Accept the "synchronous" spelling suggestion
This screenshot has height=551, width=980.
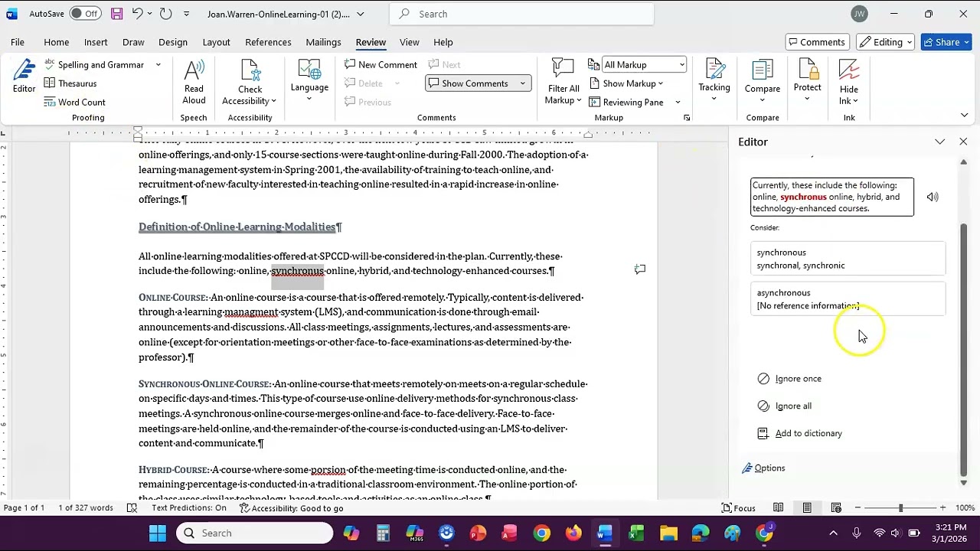[x=848, y=259]
